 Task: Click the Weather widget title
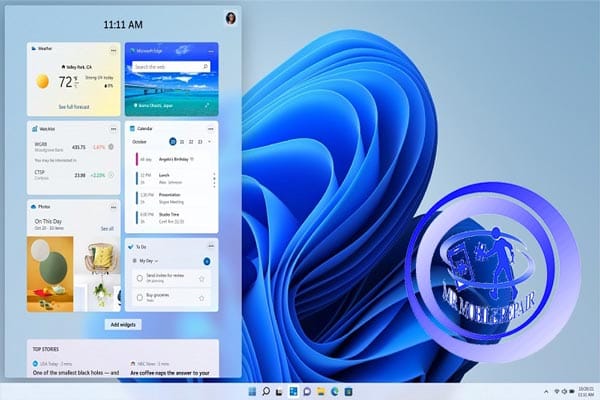click(x=45, y=49)
